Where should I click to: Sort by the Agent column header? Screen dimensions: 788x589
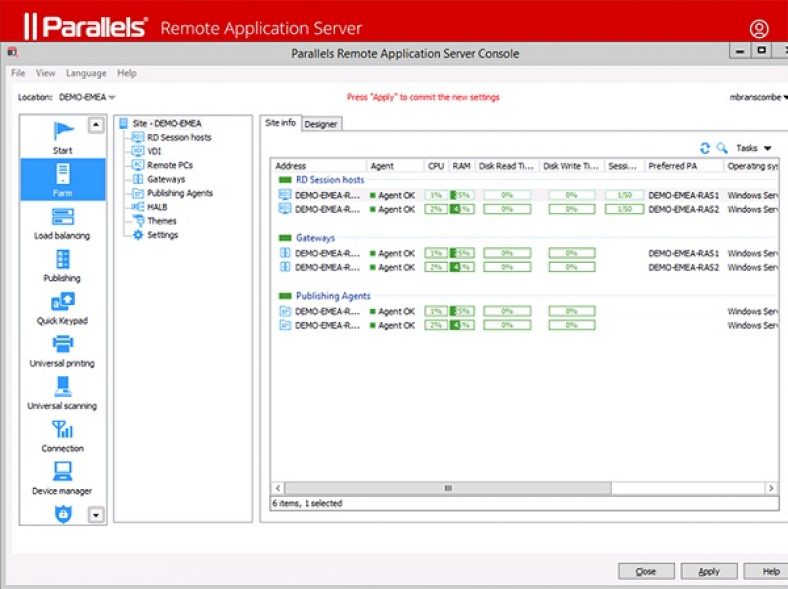click(x=395, y=166)
